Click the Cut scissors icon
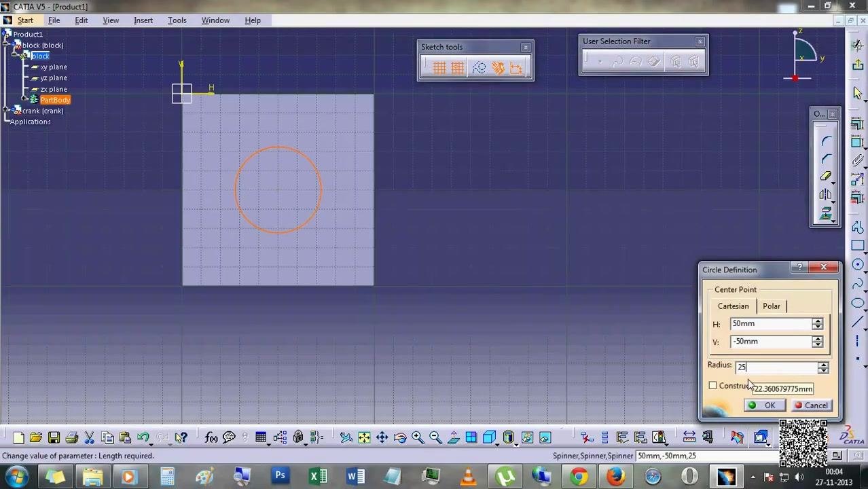Screen dimensions: 868x489 (89, 437)
